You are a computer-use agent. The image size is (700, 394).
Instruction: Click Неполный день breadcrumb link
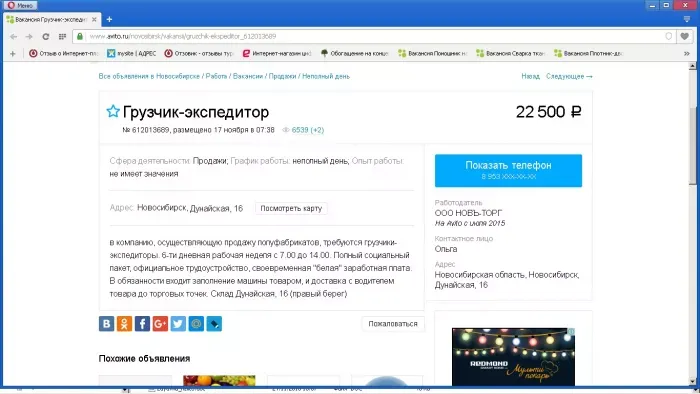click(326, 76)
